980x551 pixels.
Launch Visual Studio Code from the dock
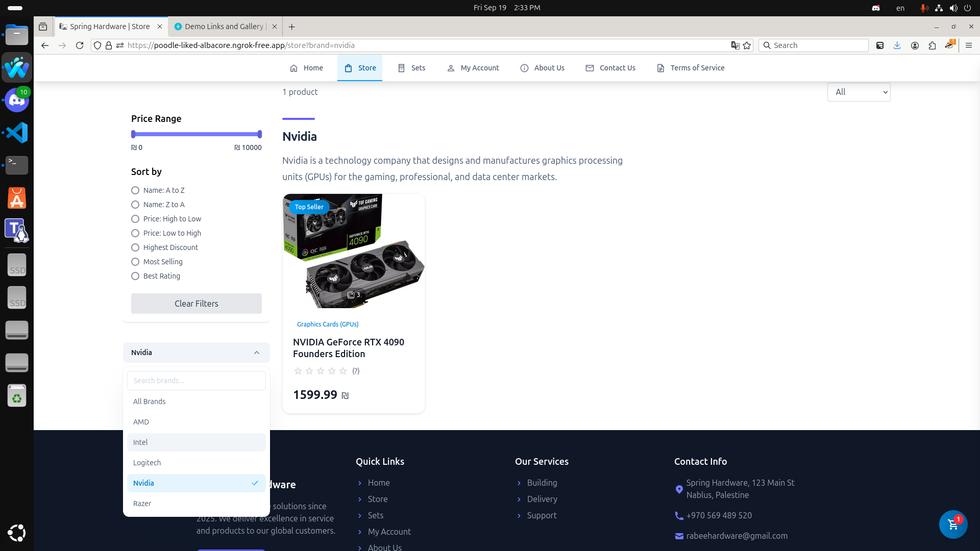click(17, 133)
